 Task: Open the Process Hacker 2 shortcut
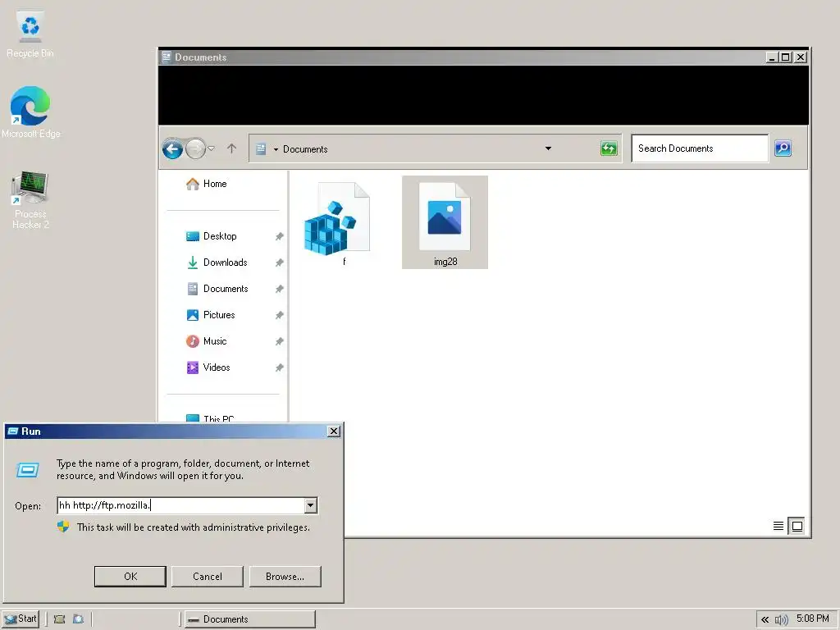coord(30,199)
